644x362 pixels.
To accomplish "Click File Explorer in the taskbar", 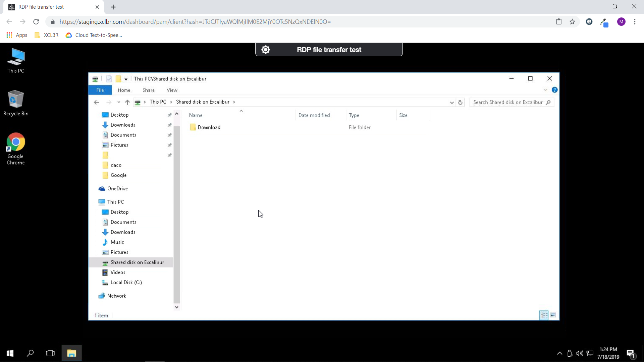I will pyautogui.click(x=71, y=353).
